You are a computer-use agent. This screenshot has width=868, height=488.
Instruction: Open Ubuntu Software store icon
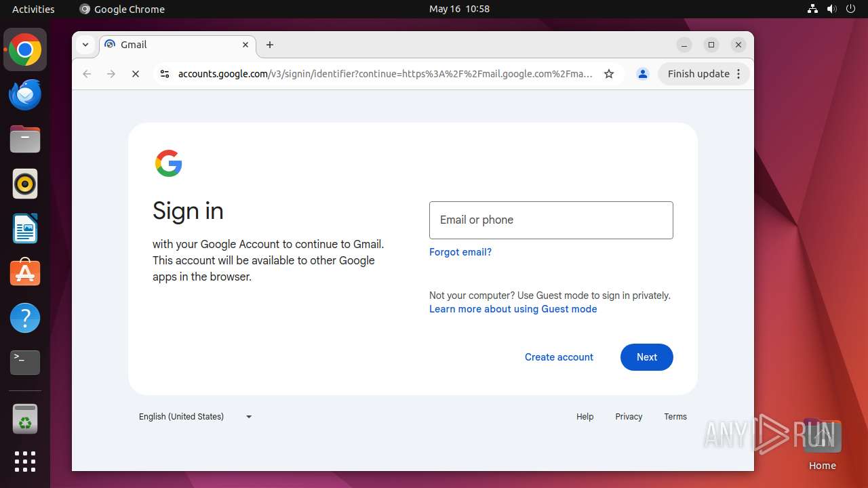pos(25,272)
